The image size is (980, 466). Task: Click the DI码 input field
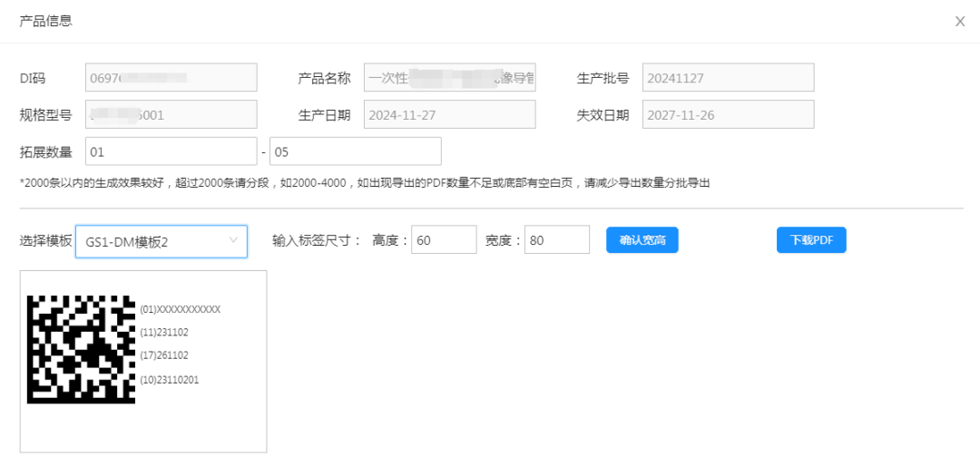pyautogui.click(x=171, y=77)
